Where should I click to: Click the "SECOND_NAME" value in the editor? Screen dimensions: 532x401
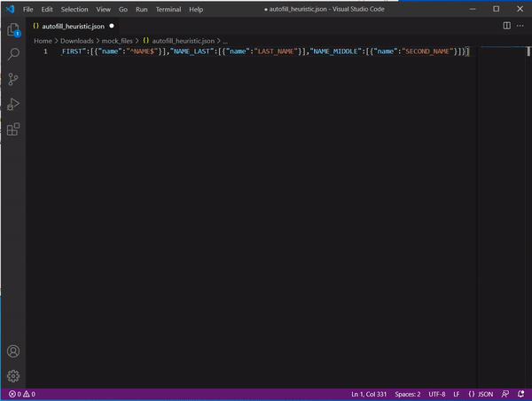point(429,51)
